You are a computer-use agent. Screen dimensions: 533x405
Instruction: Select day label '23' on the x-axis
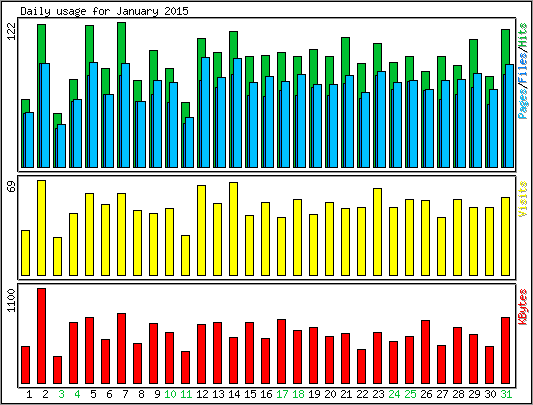pyautogui.click(x=378, y=394)
